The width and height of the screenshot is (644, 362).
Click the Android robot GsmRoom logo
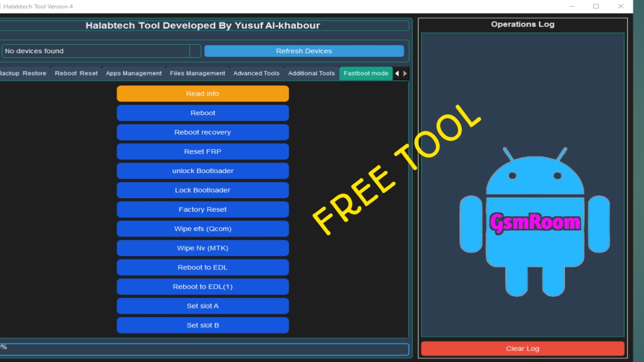click(534, 221)
